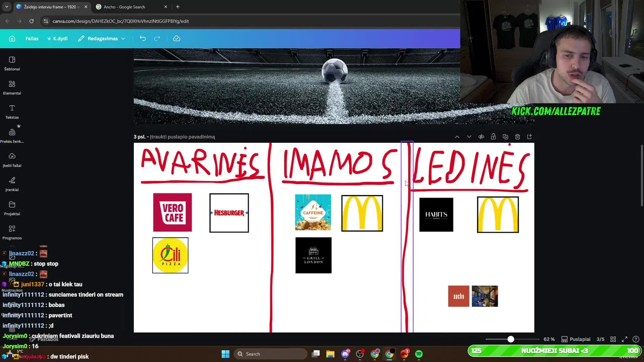
Task: Select McDonald's logo under LEDINĖS
Action: click(498, 215)
